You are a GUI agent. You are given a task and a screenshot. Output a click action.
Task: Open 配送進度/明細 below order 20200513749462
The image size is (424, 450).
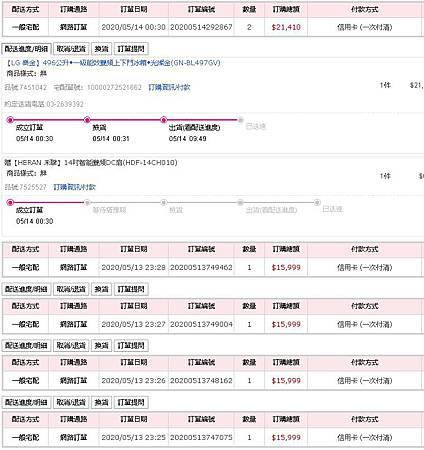(26, 289)
